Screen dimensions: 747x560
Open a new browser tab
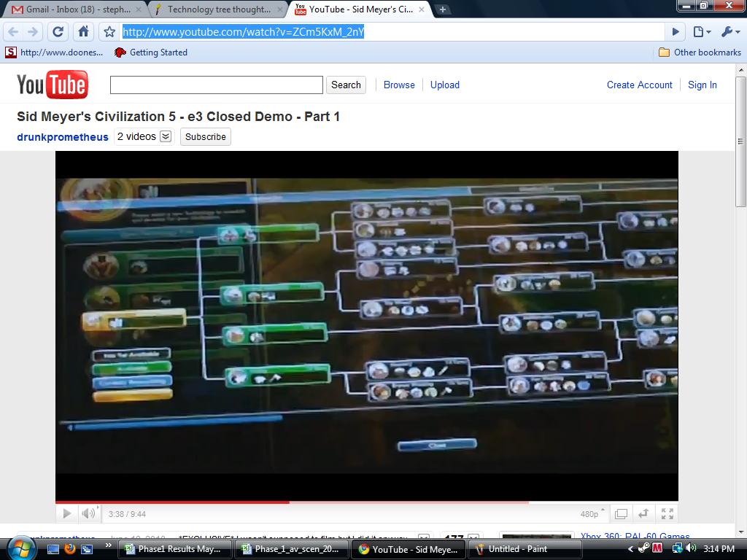[443, 9]
